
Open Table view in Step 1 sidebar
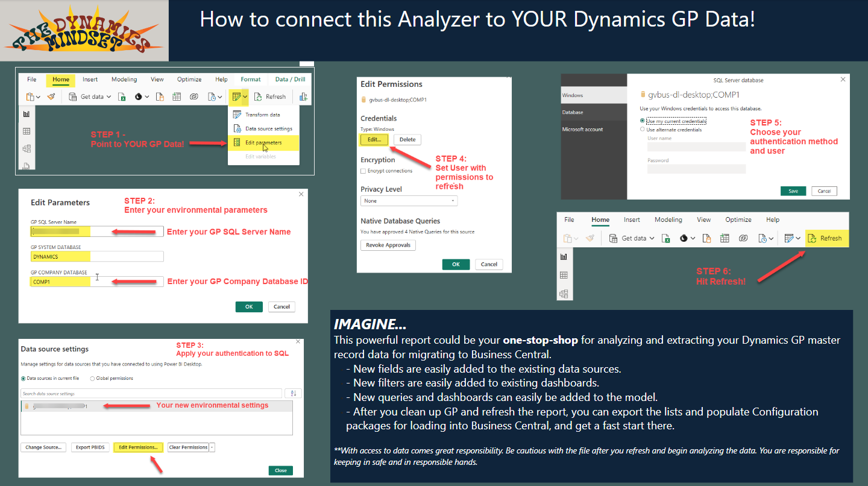(27, 131)
